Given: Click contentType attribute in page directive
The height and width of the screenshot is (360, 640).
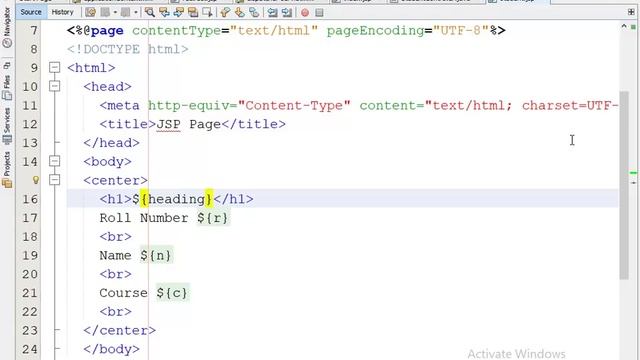Looking at the screenshot, I should point(176,31).
